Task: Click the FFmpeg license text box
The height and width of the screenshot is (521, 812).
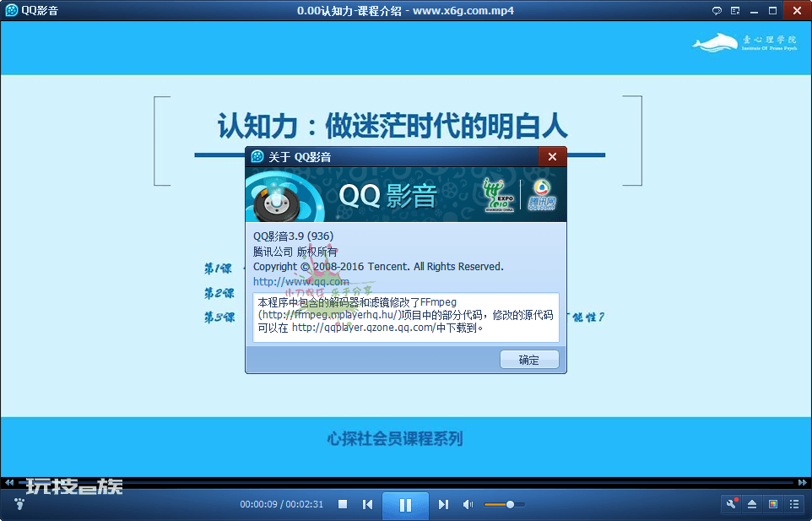Action: tap(406, 317)
